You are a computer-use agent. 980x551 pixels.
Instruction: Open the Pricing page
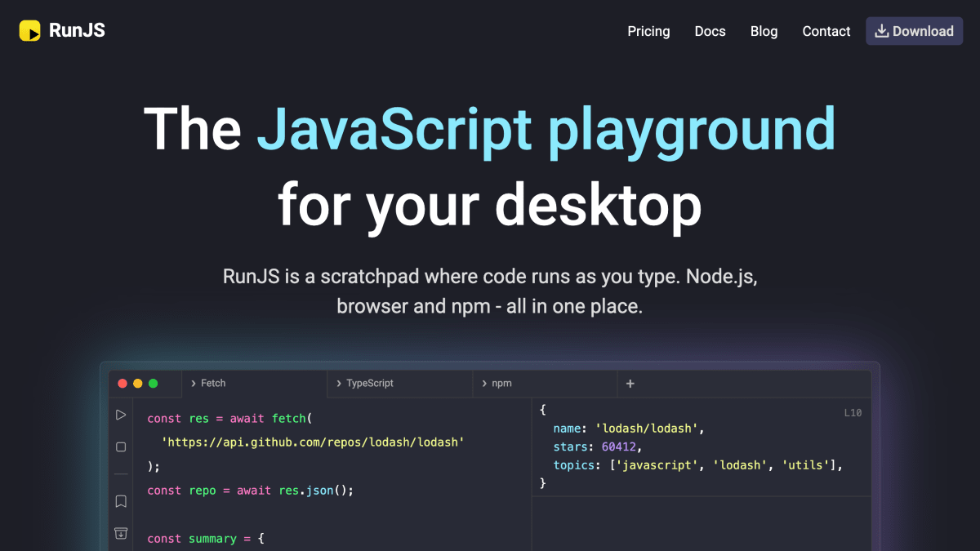click(x=648, y=31)
